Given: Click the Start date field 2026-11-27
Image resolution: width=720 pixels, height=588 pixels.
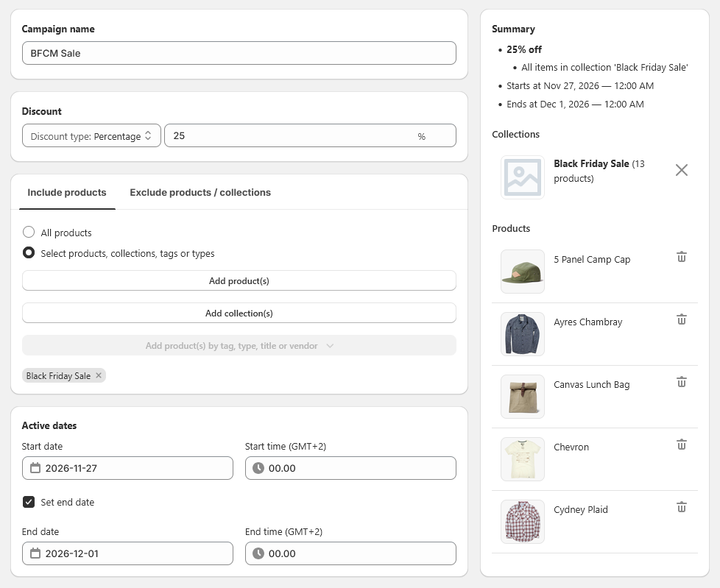Looking at the screenshot, I should pos(127,468).
